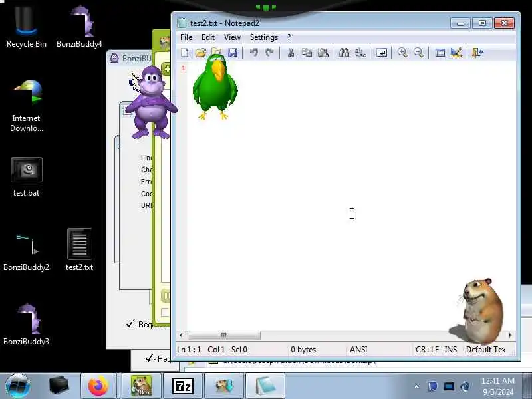Open the File menu in Notepad2

click(x=186, y=37)
